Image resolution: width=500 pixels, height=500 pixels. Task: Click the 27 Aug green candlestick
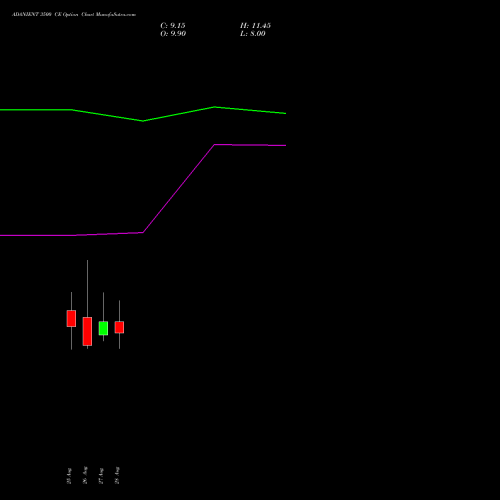(x=103, y=328)
